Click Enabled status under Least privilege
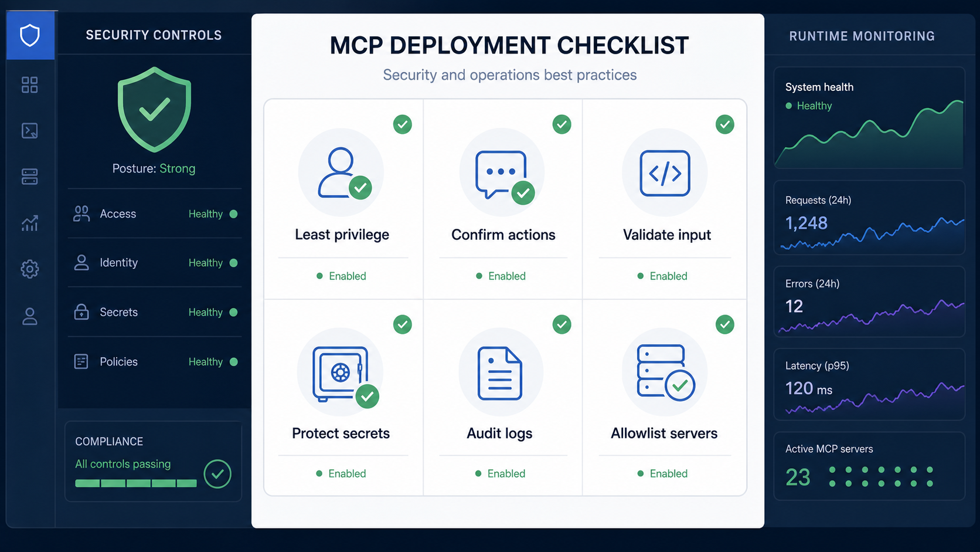The height and width of the screenshot is (552, 980). pos(341,276)
